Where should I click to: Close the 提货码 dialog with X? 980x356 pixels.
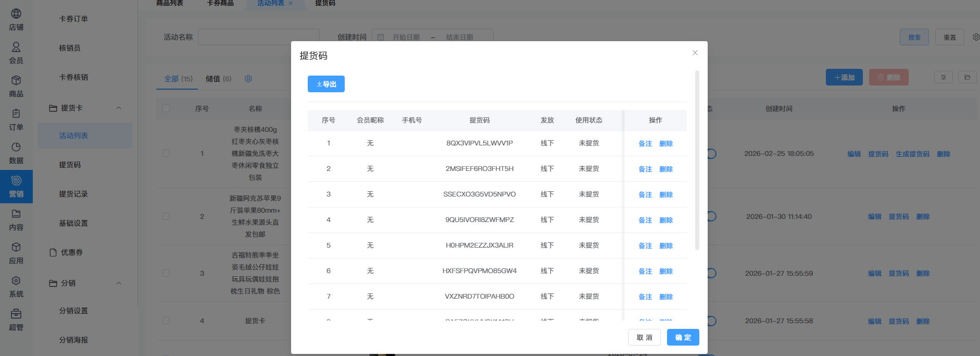695,53
